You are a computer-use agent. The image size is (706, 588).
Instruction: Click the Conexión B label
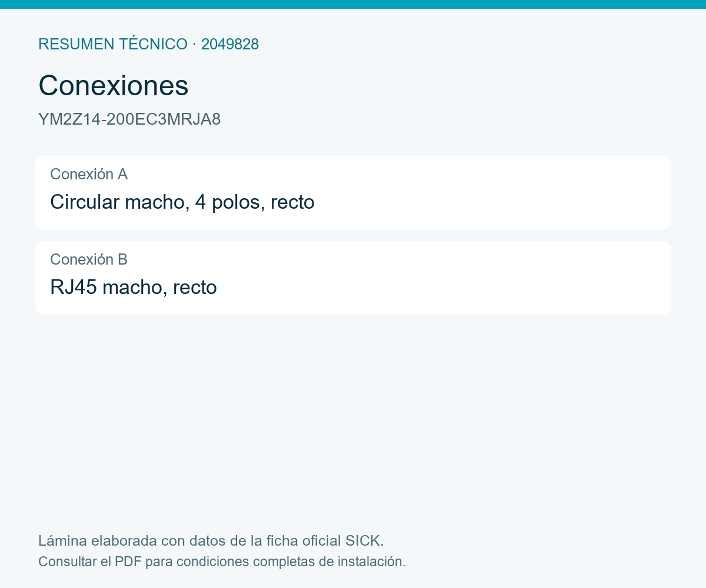click(89, 259)
